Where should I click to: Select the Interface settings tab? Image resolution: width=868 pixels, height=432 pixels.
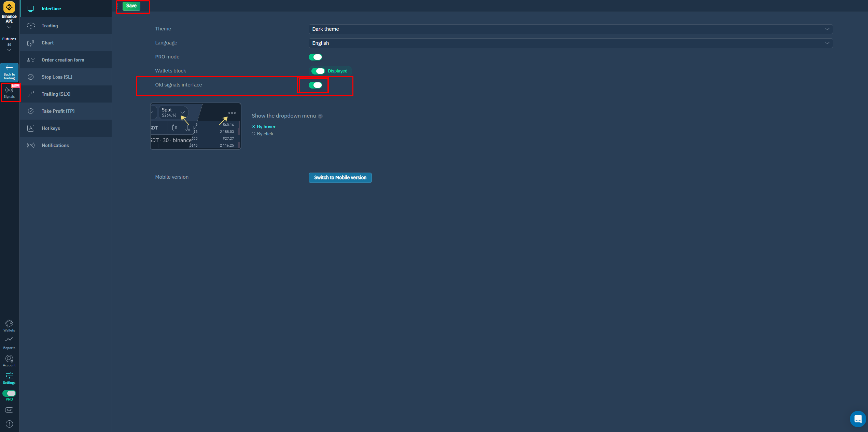point(66,9)
